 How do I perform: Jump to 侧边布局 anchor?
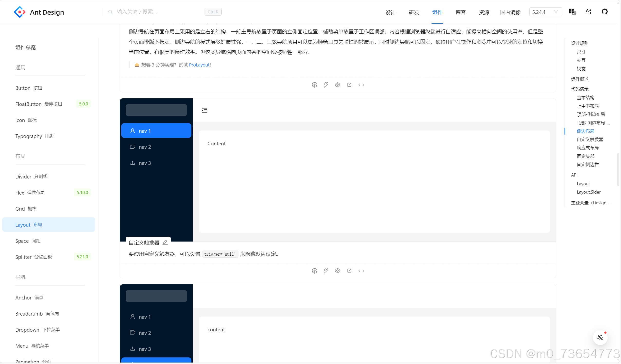tap(585, 131)
